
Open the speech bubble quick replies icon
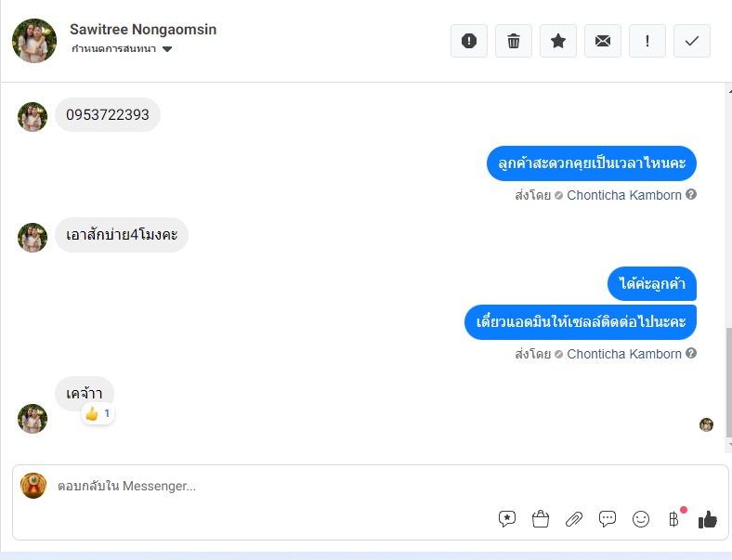[608, 519]
